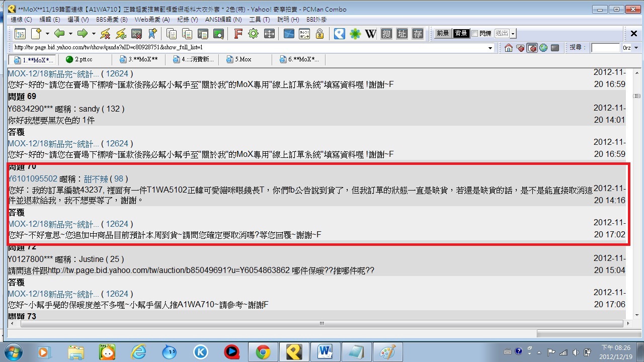Click inside the 搜尋 search input box
This screenshot has height=362, width=644.
click(x=605, y=48)
